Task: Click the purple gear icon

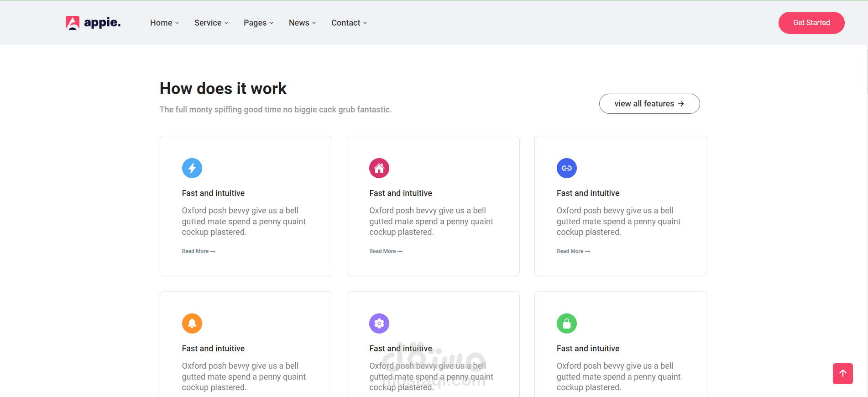Action: pyautogui.click(x=379, y=323)
